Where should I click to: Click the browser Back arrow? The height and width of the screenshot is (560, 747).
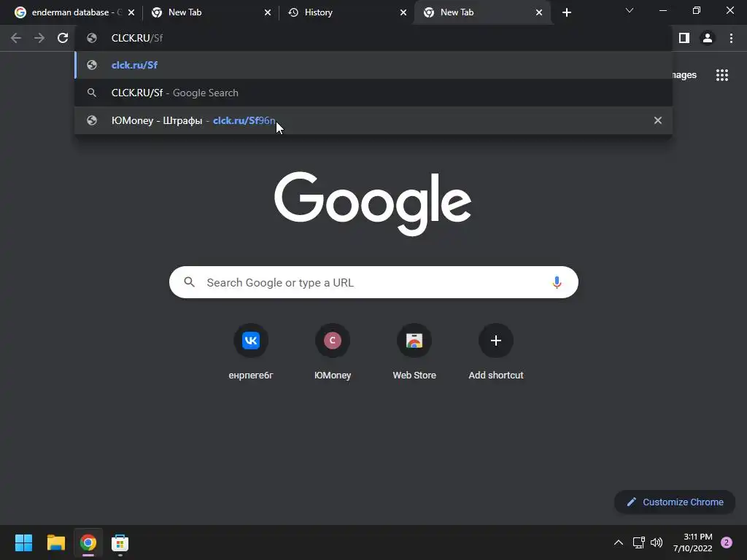pyautogui.click(x=16, y=38)
